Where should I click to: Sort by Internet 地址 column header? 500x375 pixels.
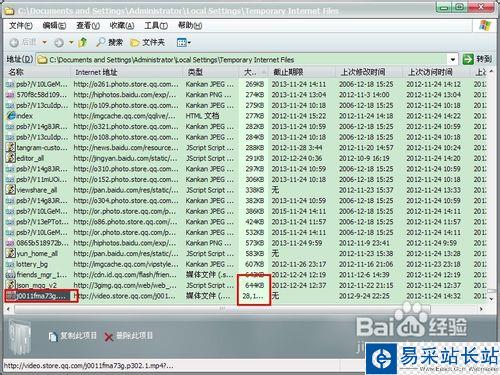coord(127,72)
